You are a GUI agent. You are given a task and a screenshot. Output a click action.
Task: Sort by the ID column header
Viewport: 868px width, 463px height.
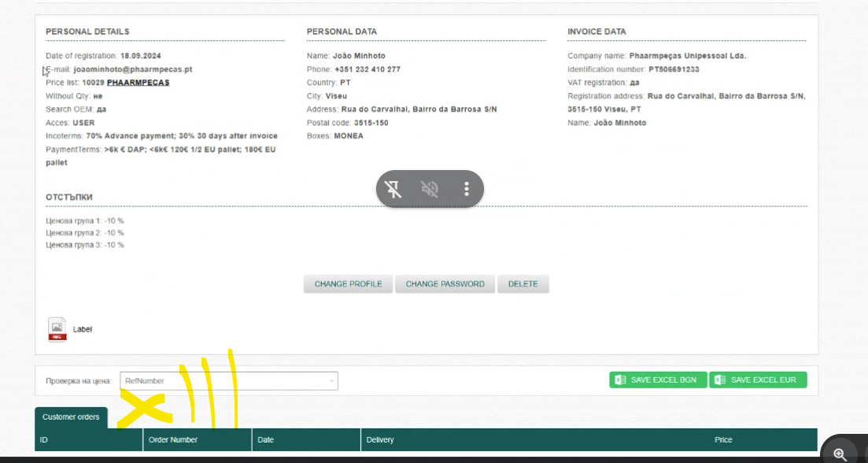point(44,439)
